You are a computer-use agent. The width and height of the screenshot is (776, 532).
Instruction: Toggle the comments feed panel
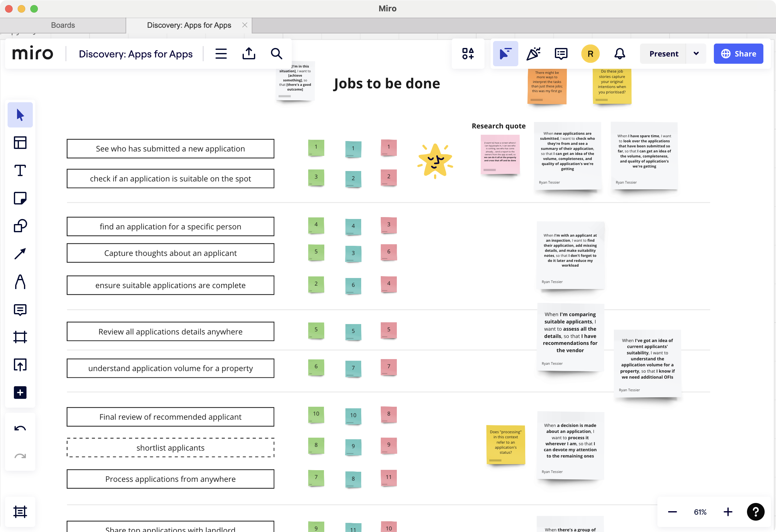(560, 53)
